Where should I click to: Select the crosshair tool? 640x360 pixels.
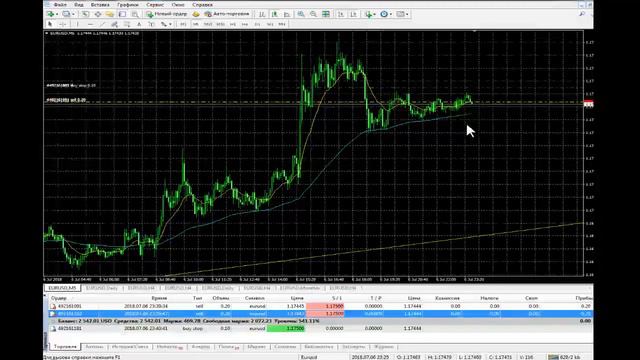pyautogui.click(x=62, y=24)
